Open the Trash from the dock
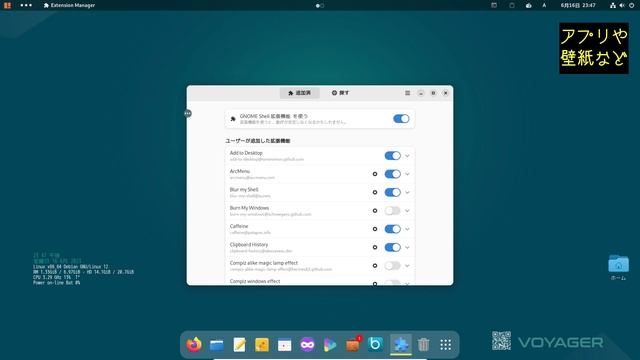This screenshot has height=360, width=640. (423, 345)
